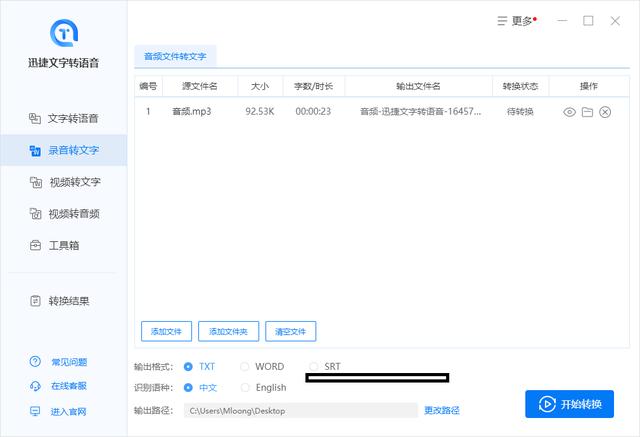This screenshot has height=437, width=640.
Task: Choose English as recognition language
Action: pos(263,387)
